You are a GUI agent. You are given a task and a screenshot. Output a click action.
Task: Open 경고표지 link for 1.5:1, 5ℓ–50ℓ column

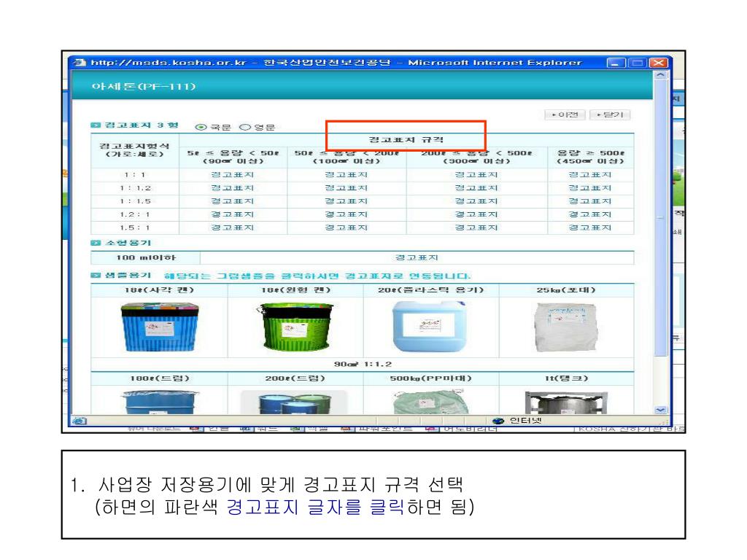tap(233, 228)
